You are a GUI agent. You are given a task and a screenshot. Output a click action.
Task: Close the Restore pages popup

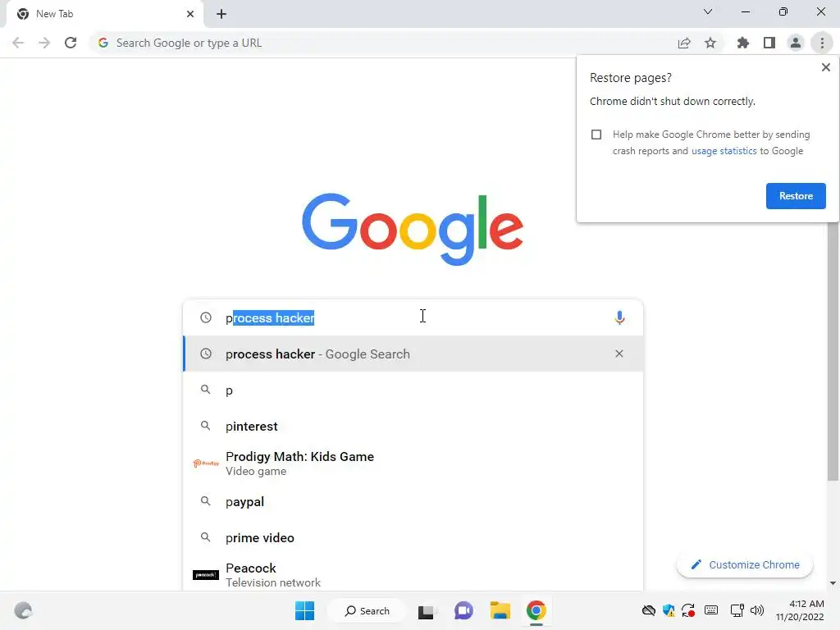pyautogui.click(x=825, y=67)
